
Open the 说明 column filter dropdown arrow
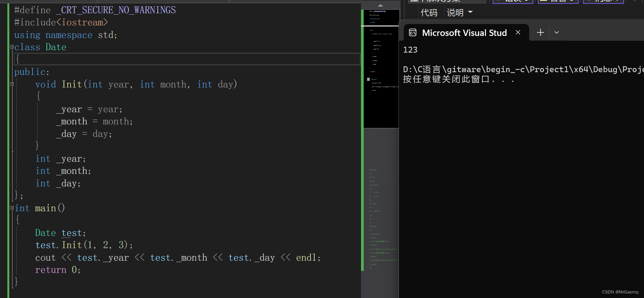470,12
